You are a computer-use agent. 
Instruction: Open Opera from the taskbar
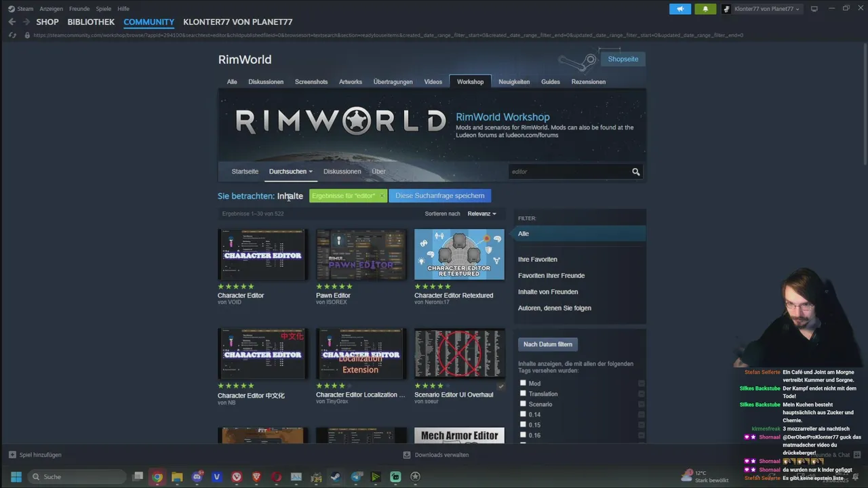click(277, 476)
